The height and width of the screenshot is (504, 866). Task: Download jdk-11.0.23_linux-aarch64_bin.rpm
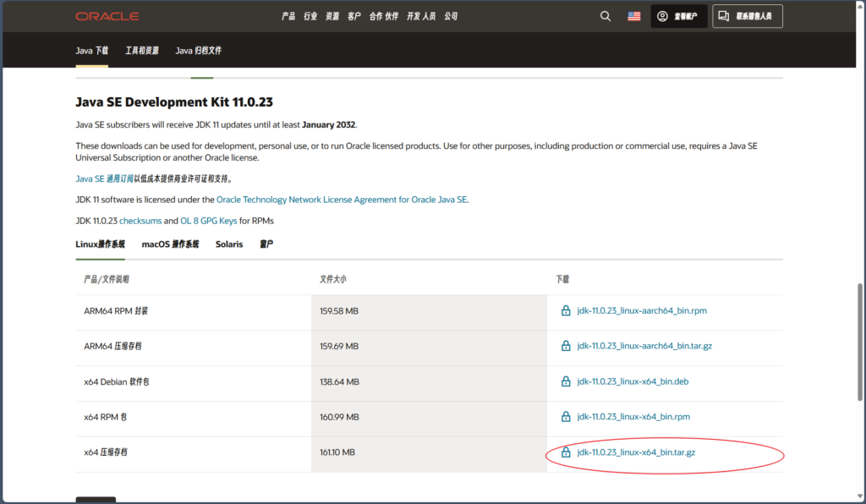click(642, 311)
